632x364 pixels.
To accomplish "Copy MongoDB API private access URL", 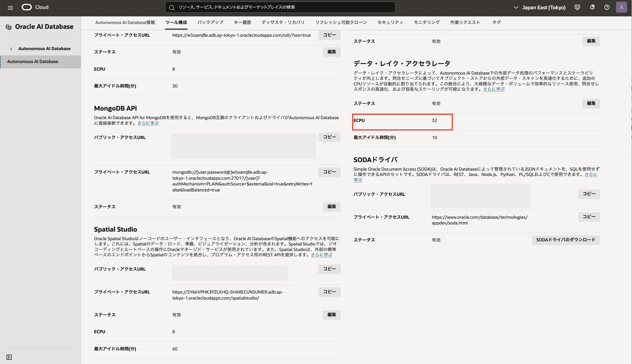I will point(329,172).
